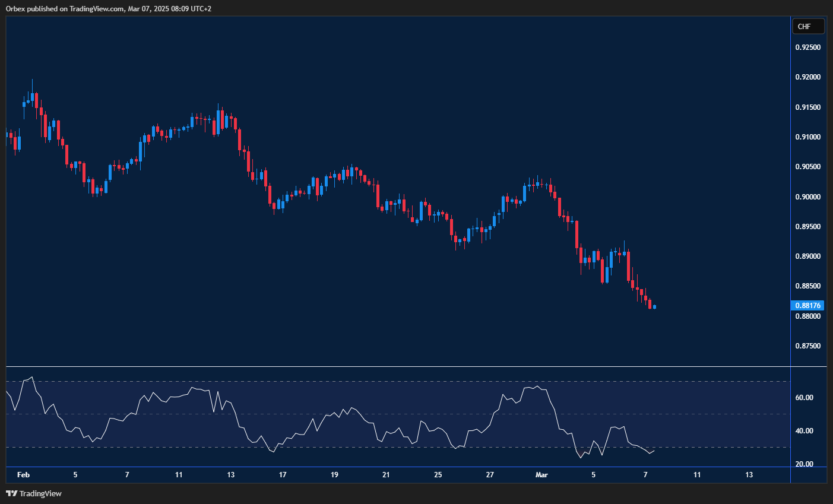This screenshot has width=833, height=504.
Task: Click the TradingView attribution text
Action: pyautogui.click(x=42, y=493)
